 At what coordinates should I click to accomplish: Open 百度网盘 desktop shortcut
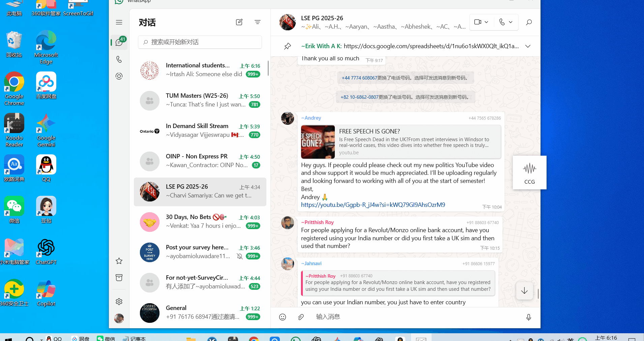click(46, 86)
